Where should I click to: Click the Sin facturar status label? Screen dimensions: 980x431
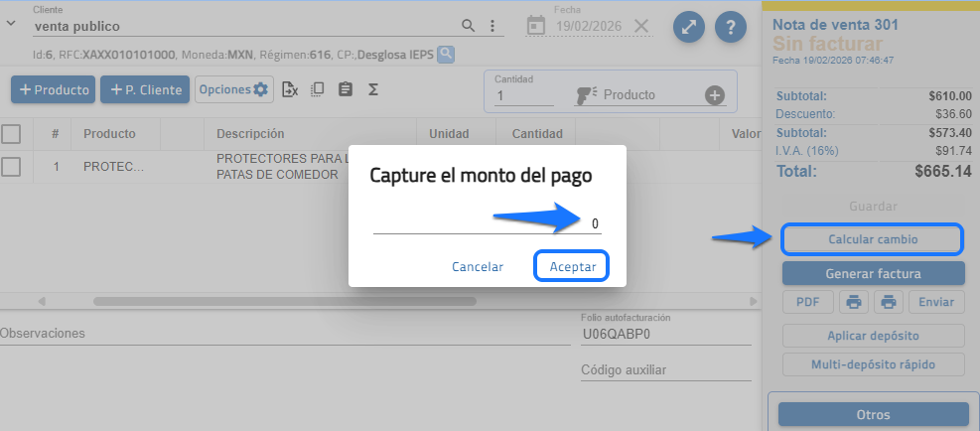pyautogui.click(x=827, y=44)
